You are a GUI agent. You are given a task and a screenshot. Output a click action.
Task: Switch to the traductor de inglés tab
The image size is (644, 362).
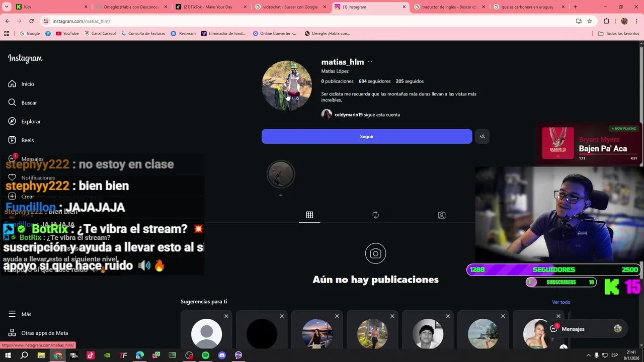coord(450,7)
